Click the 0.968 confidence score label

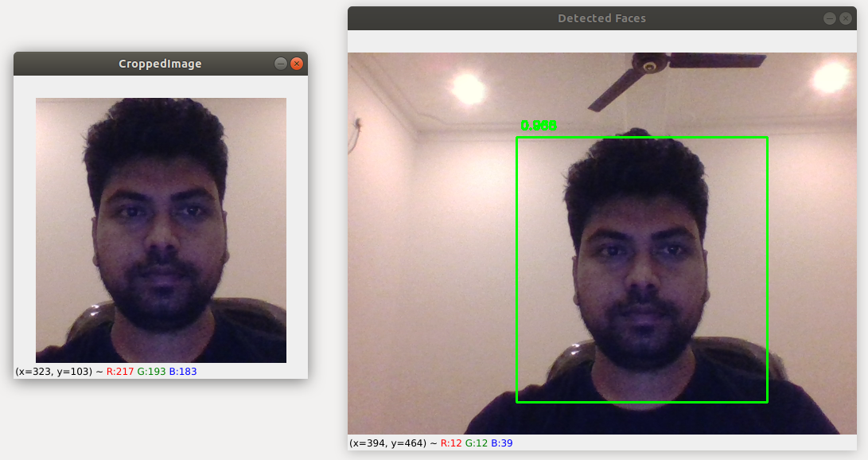coord(538,125)
